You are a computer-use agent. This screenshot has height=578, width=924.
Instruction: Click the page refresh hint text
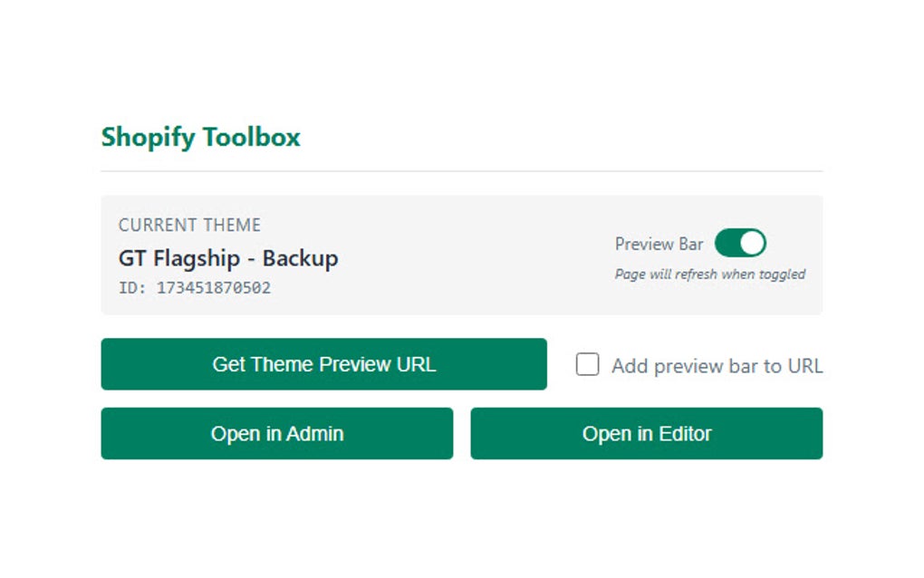708,273
